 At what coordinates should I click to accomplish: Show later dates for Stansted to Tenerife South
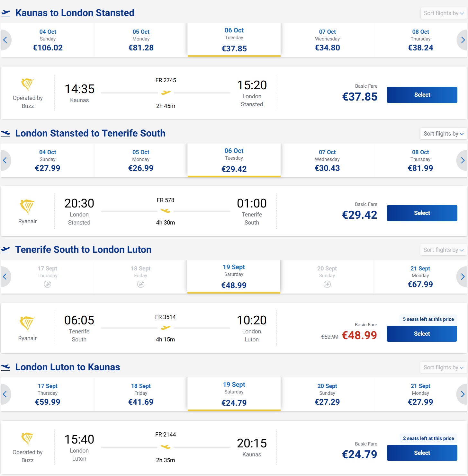click(462, 160)
